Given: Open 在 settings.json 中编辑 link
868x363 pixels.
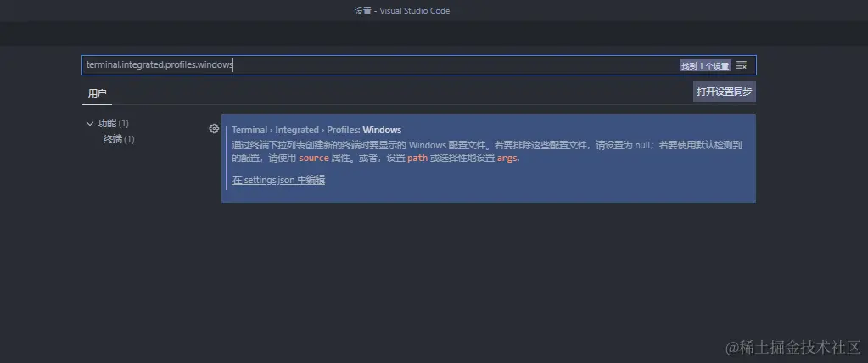Looking at the screenshot, I should point(278,180).
